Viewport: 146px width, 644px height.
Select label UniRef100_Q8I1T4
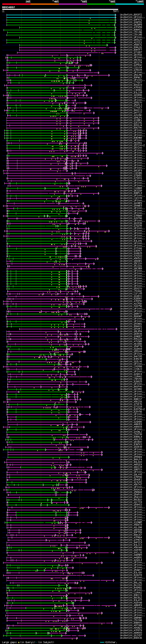pos(131,63)
